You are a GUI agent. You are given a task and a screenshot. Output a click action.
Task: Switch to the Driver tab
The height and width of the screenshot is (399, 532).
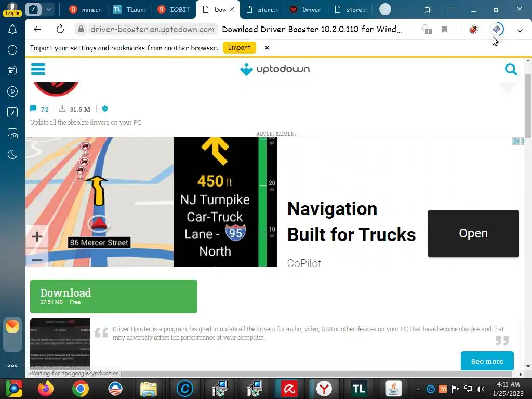306,9
